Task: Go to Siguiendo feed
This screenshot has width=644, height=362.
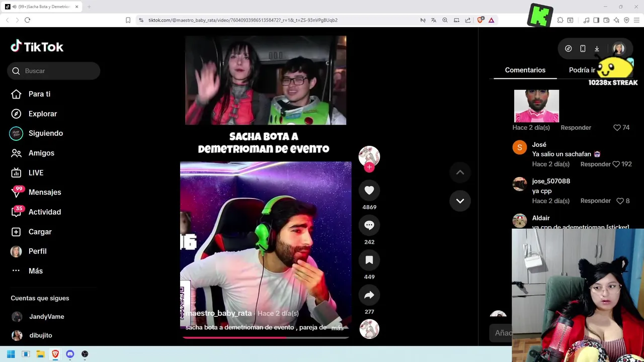Action: point(37,133)
